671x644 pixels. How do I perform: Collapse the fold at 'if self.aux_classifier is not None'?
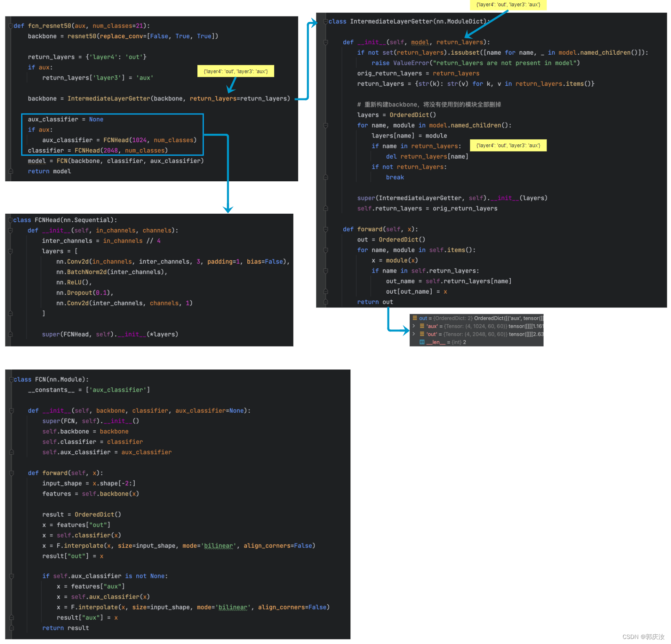pyautogui.click(x=12, y=576)
